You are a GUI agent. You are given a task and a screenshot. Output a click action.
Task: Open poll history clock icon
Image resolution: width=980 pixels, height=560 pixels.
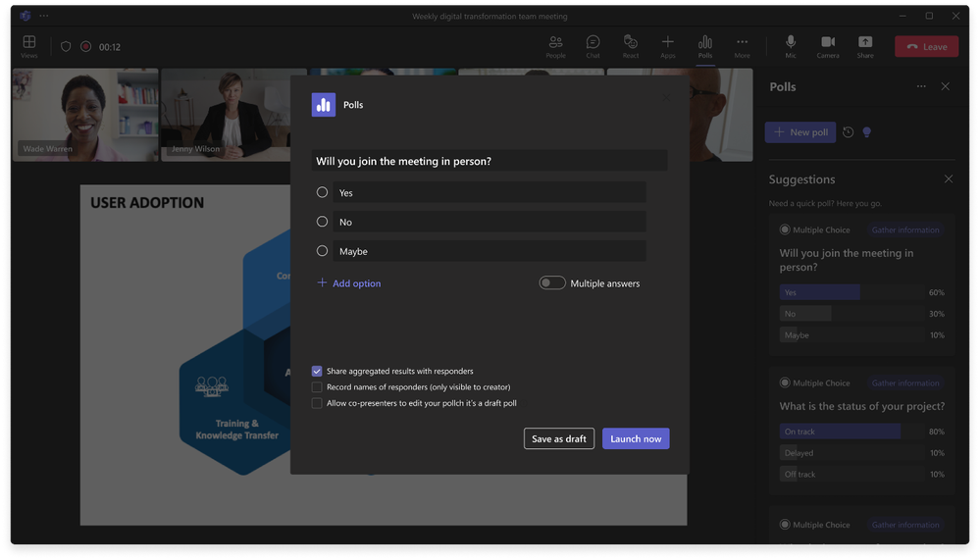(848, 131)
